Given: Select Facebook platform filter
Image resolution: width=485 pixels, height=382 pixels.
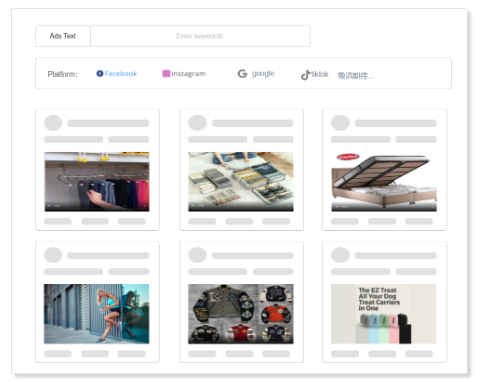Looking at the screenshot, I should [117, 74].
